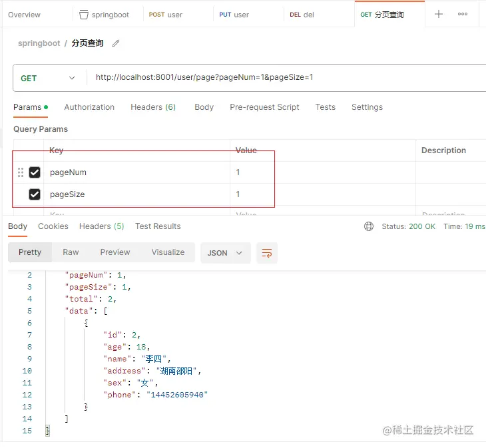
Task: Open the three-dot tab options menu
Action: pos(463,14)
